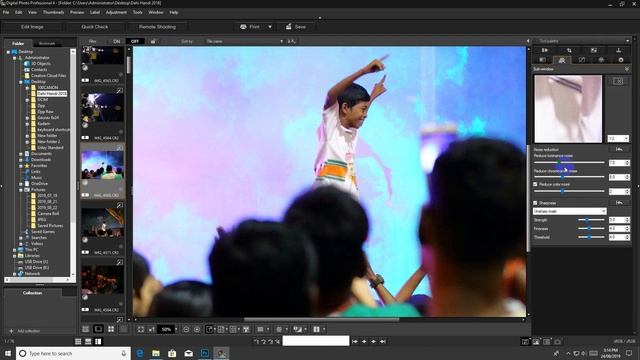Turn the filter ON
The image size is (640, 360).
[117, 41]
